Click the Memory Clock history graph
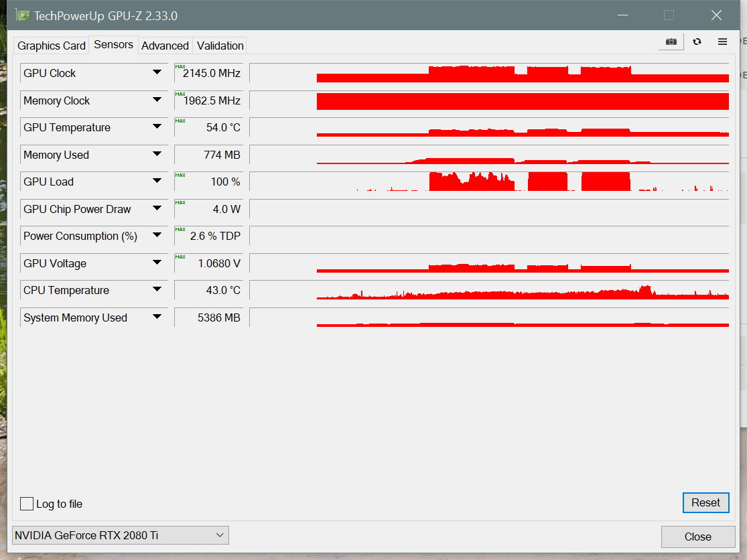 [489, 100]
